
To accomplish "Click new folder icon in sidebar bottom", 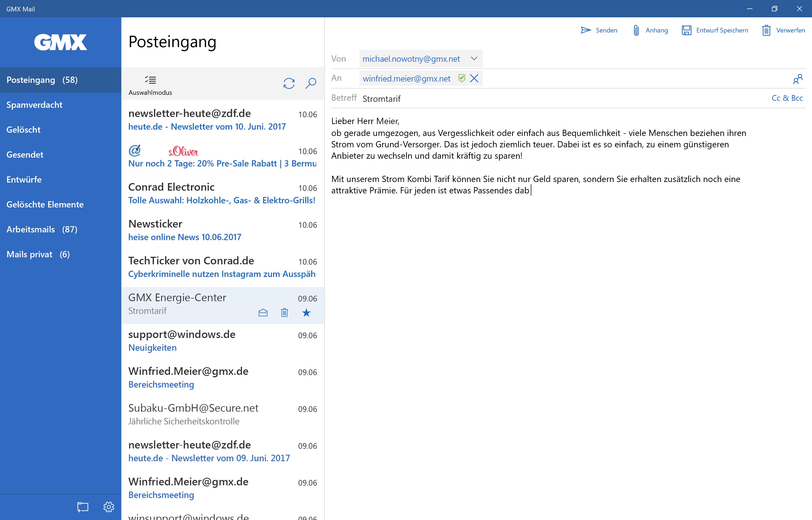I will point(83,506).
